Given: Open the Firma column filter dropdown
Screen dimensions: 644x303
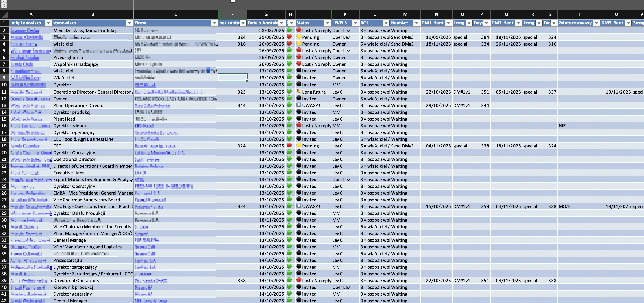Looking at the screenshot, I should click(x=214, y=23).
